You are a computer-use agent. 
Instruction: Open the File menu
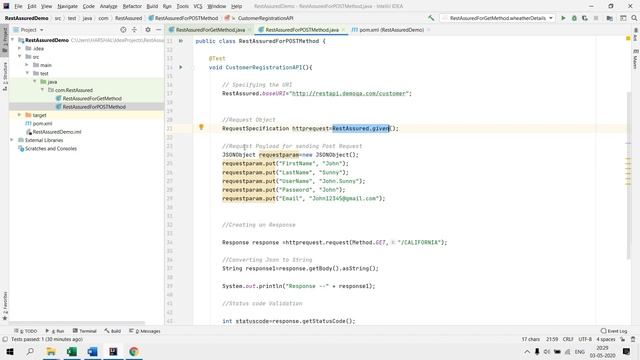[x=18, y=6]
